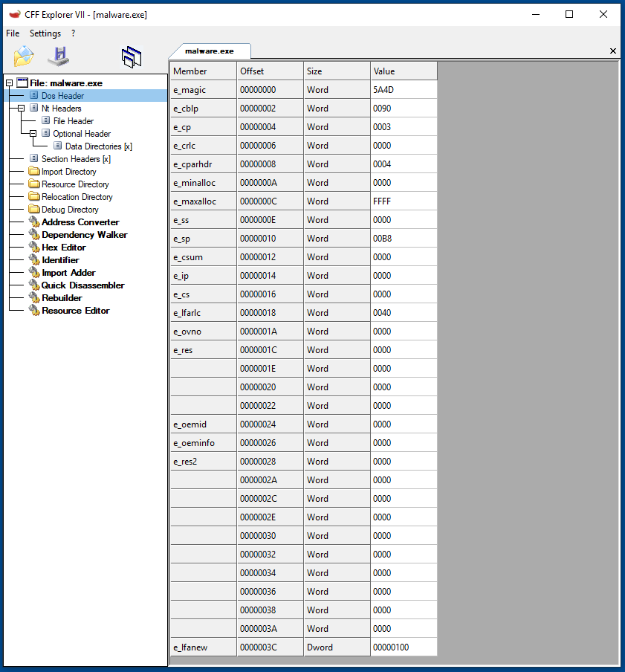Click the icon beside Section Headers [x]
Screen dimensions: 625x672
coord(34,158)
